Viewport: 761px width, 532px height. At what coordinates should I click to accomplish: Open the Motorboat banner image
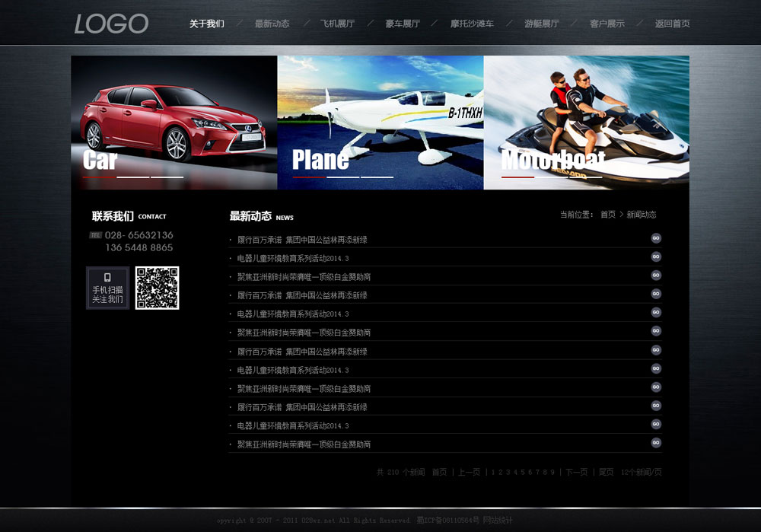tap(587, 122)
